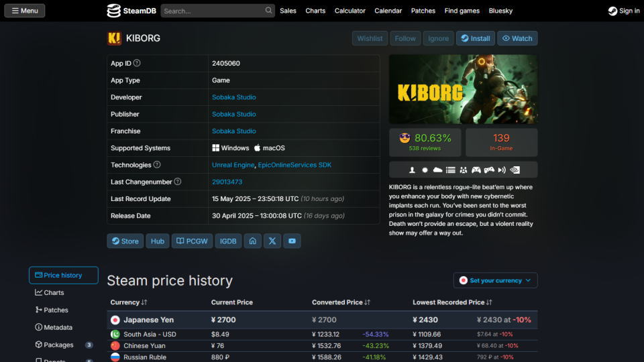The width and height of the screenshot is (644, 362).
Task: Switch to the Patches sidebar tab
Action: pos(64,310)
